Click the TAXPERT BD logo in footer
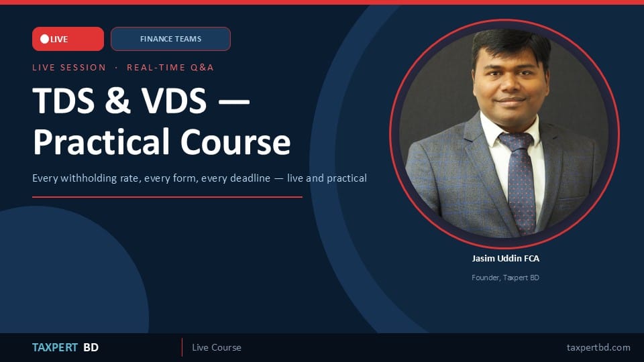This screenshot has width=644, height=362. pos(66,347)
